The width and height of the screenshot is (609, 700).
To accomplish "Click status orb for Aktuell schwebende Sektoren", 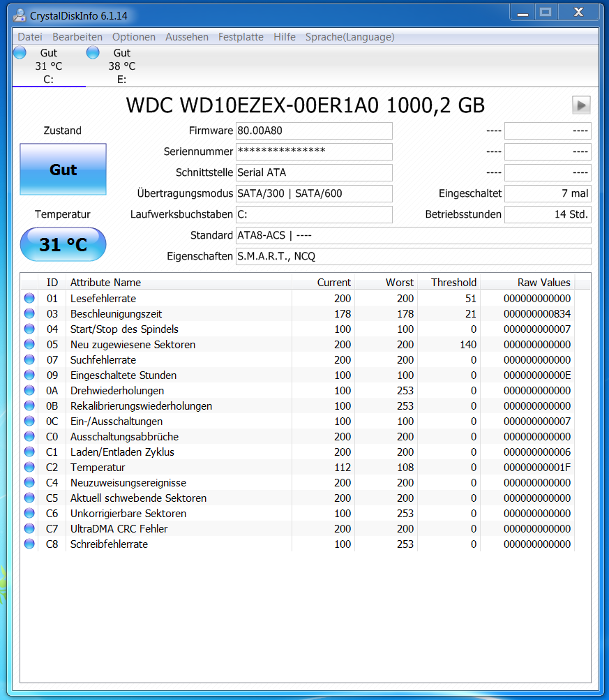I will (x=29, y=498).
